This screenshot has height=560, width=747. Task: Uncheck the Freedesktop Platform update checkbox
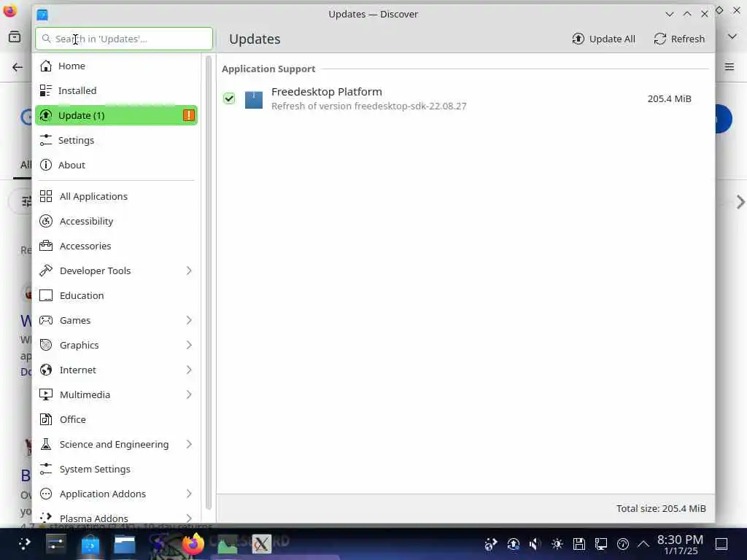pos(229,98)
